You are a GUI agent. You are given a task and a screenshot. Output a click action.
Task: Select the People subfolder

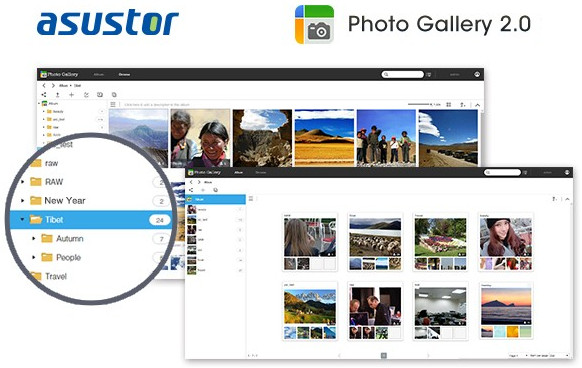[68, 257]
